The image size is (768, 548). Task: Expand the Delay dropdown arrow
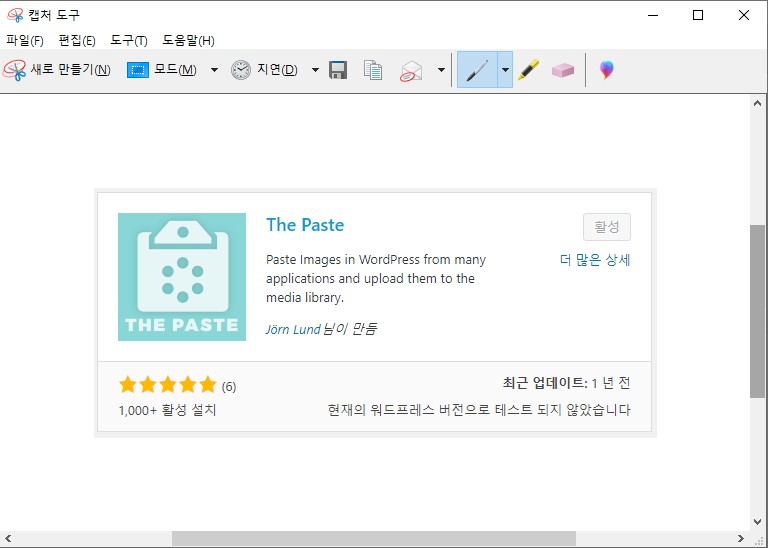pyautogui.click(x=315, y=70)
